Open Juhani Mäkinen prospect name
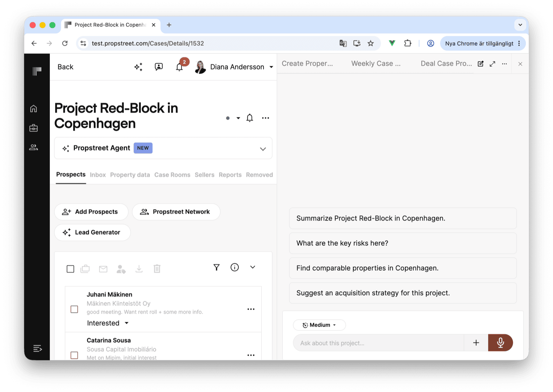The width and height of the screenshot is (553, 392). pos(110,294)
